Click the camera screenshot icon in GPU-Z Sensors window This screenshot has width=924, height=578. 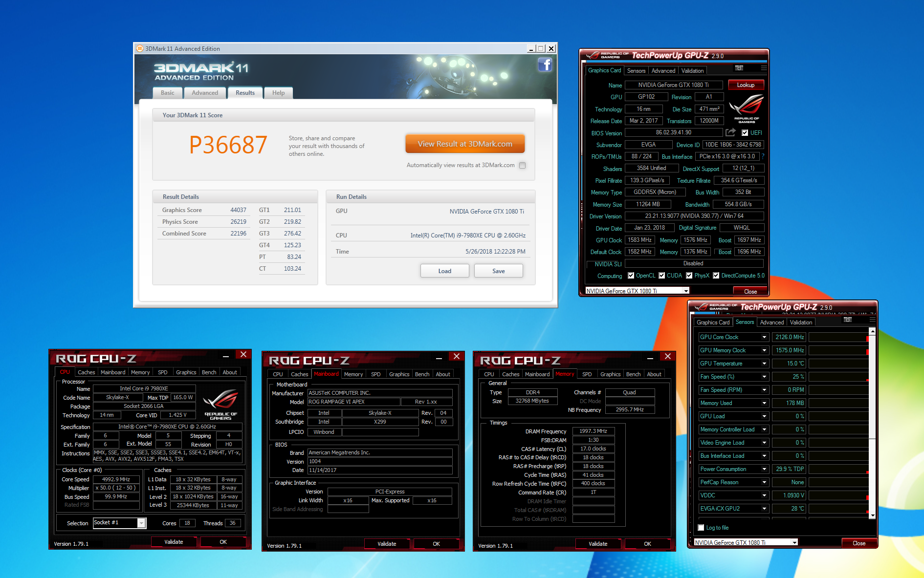pos(848,320)
